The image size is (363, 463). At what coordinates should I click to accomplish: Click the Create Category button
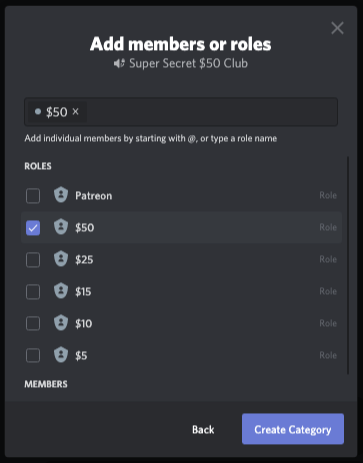(293, 429)
